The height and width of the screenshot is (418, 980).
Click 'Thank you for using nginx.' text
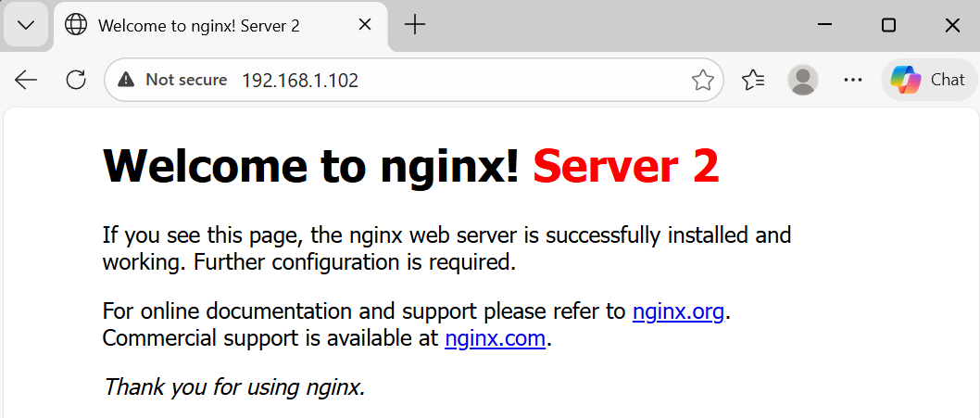234,386
